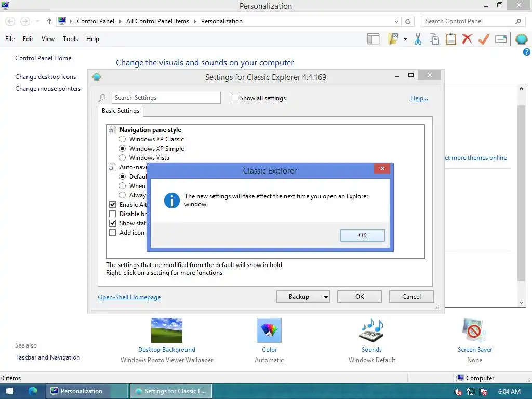
Task: Open the Edit menu
Action: tap(28, 39)
